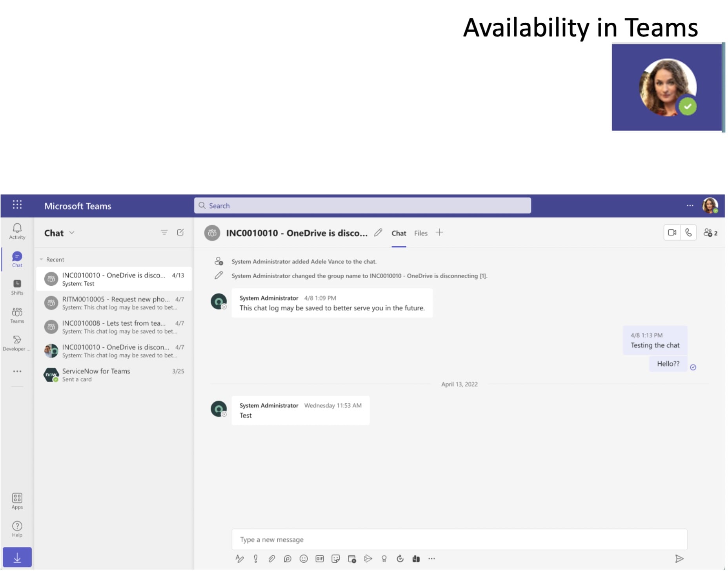Expand the Chat header dropdown
Viewport: 728px width, 573px height.
click(72, 232)
